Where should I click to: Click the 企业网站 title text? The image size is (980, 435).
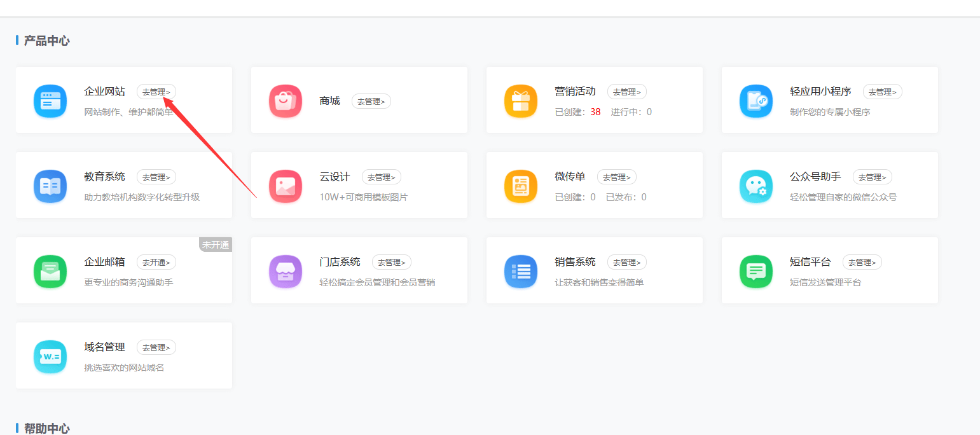[105, 92]
